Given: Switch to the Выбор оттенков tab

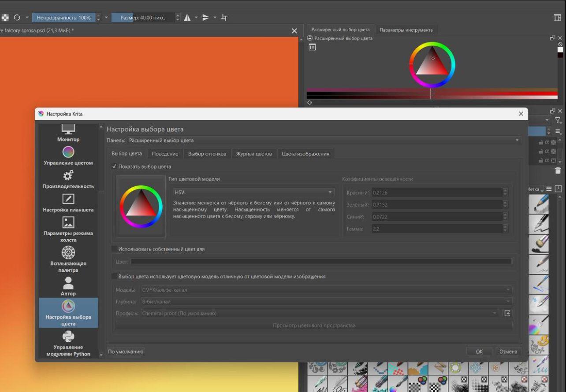Looking at the screenshot, I should (207, 154).
